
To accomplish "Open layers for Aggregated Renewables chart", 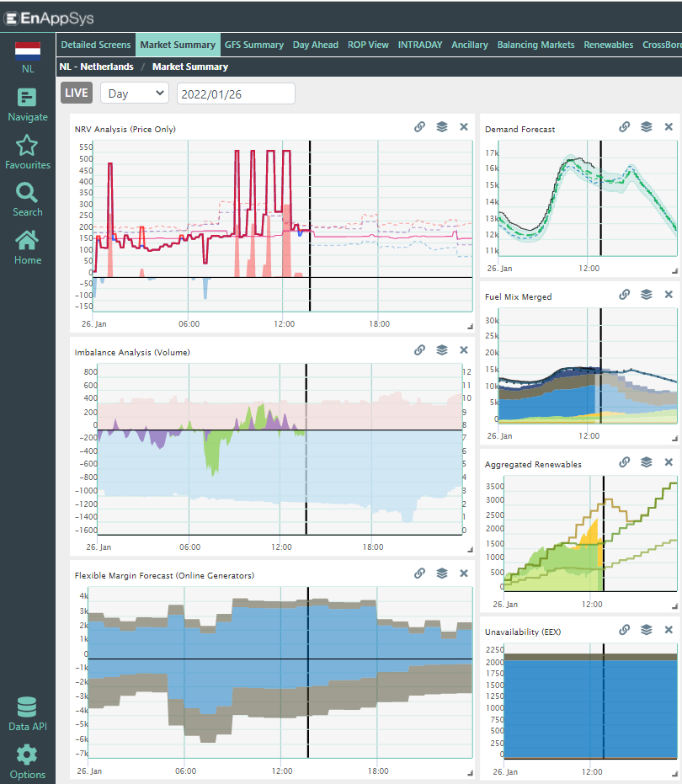I will click(647, 462).
